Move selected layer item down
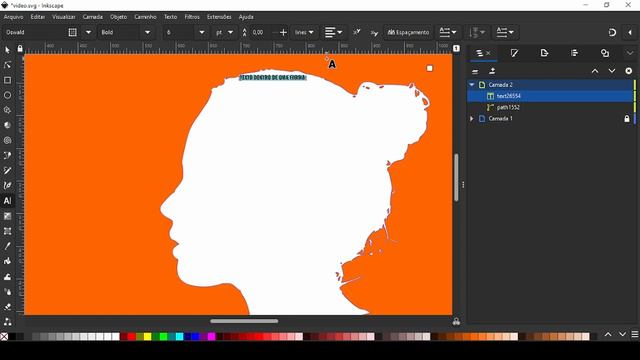This screenshot has height=360, width=640. pos(611,71)
